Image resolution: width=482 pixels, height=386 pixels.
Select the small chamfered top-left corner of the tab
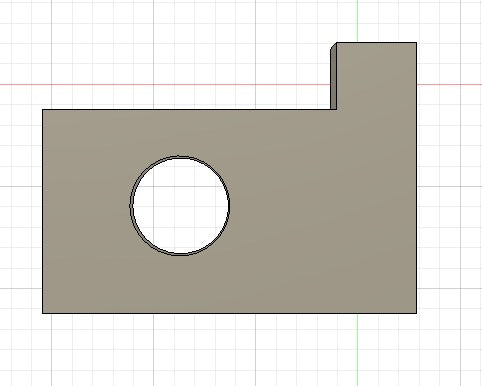[333, 46]
